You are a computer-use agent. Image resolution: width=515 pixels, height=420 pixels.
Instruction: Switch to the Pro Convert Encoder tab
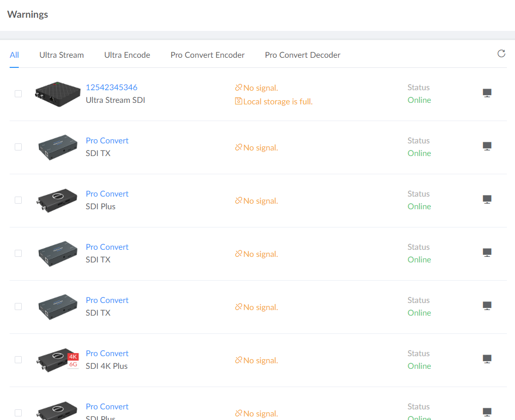(207, 55)
